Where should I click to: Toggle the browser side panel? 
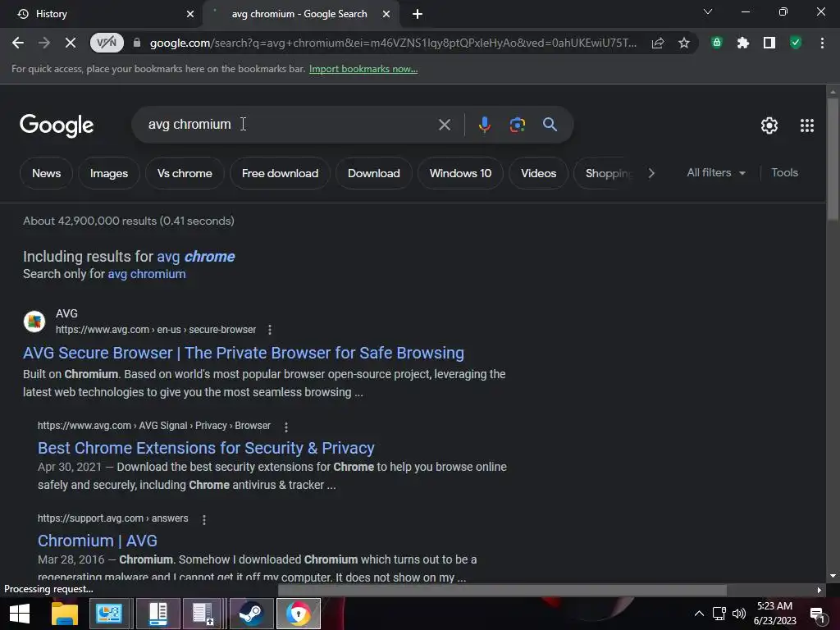(x=769, y=43)
